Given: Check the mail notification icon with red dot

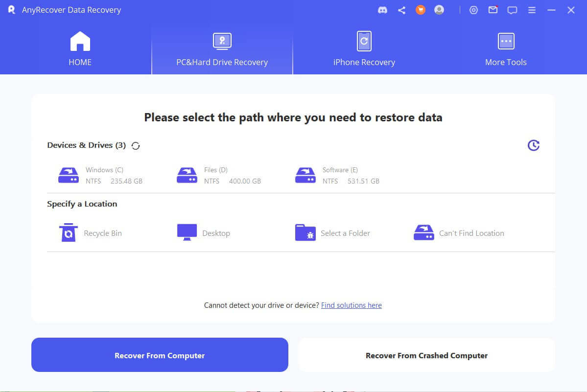Looking at the screenshot, I should (493, 10).
